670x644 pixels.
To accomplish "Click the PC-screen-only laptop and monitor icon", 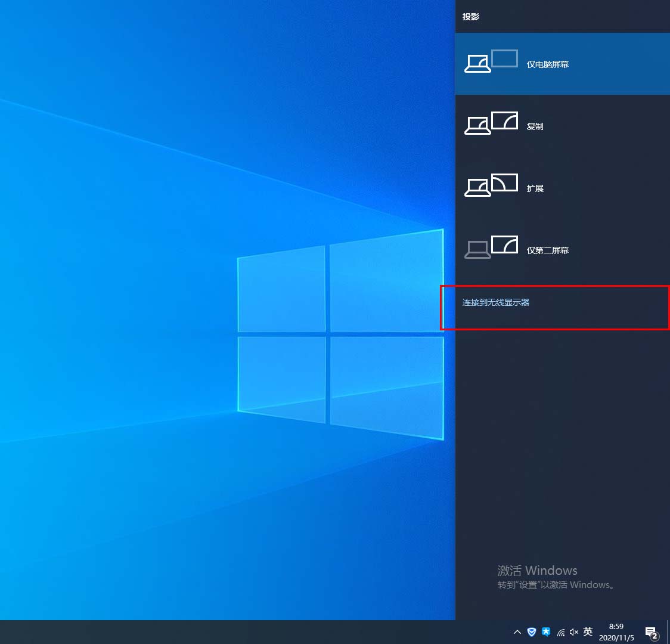I will click(491, 62).
